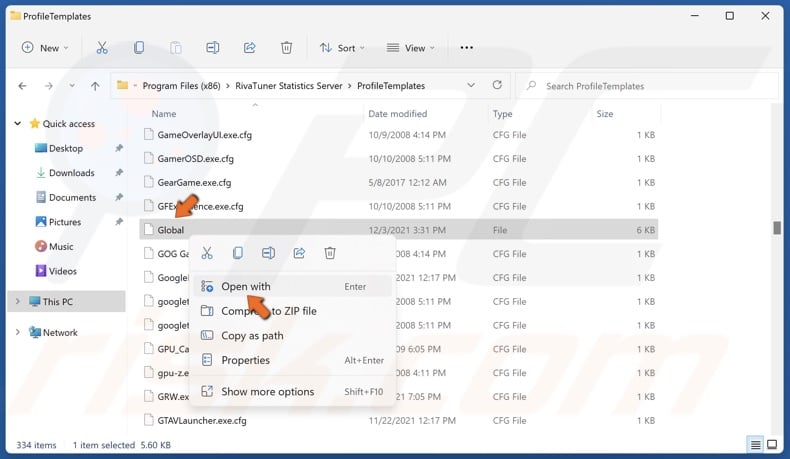Expand the address bar history dropdown
The image size is (790, 459).
471,85
